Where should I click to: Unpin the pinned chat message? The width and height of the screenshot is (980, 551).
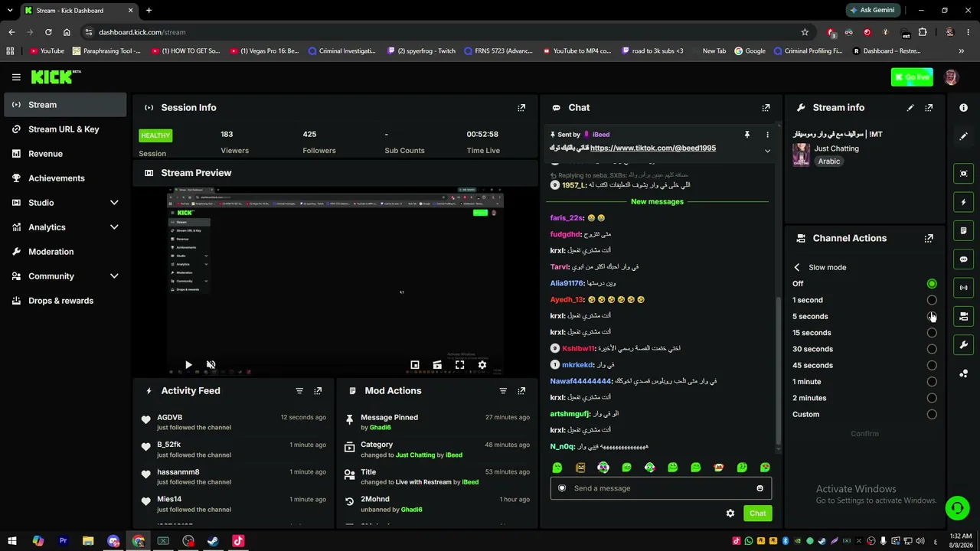747,135
